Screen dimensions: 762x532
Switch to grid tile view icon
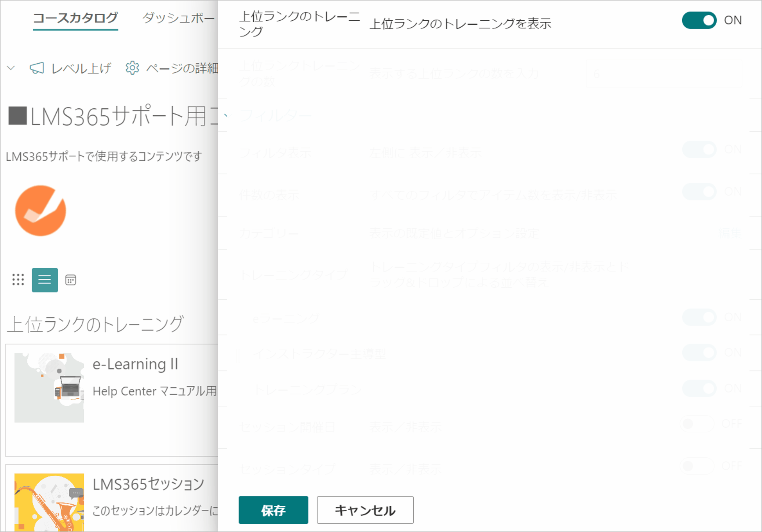point(18,280)
